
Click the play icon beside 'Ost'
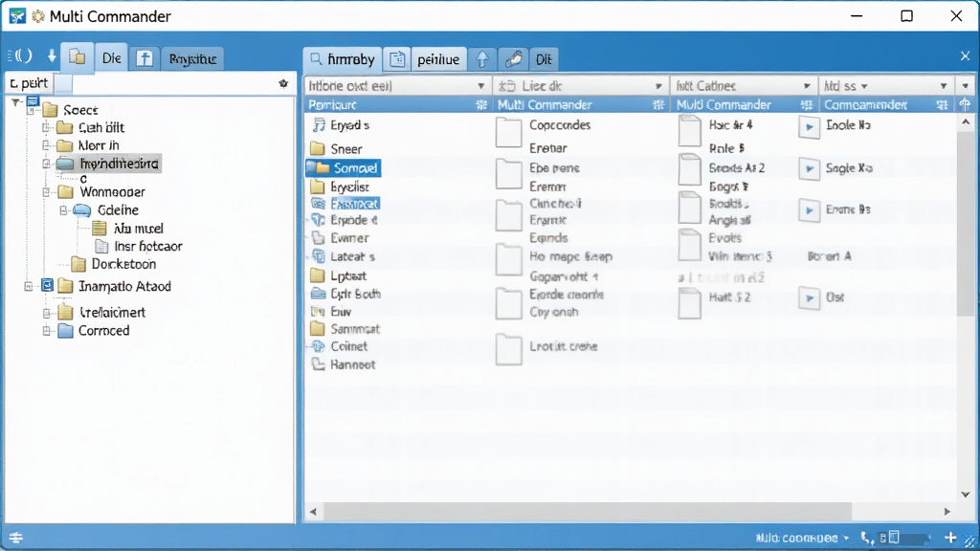810,298
